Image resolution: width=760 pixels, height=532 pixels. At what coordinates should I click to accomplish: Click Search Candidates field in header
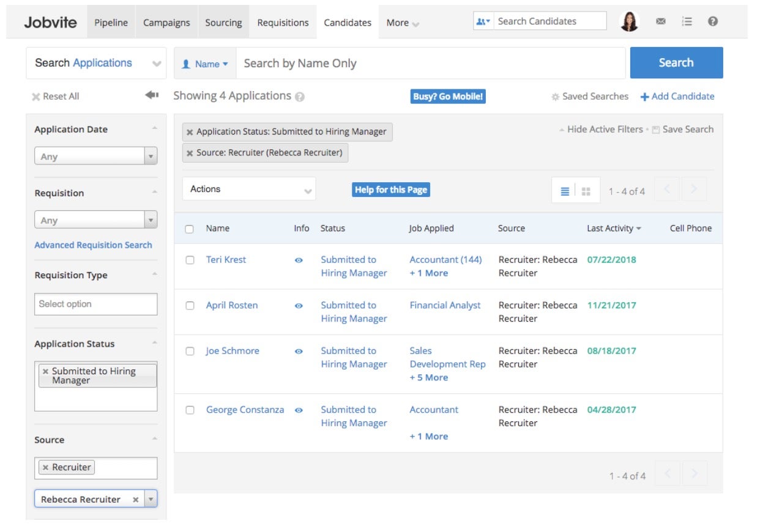coord(550,21)
